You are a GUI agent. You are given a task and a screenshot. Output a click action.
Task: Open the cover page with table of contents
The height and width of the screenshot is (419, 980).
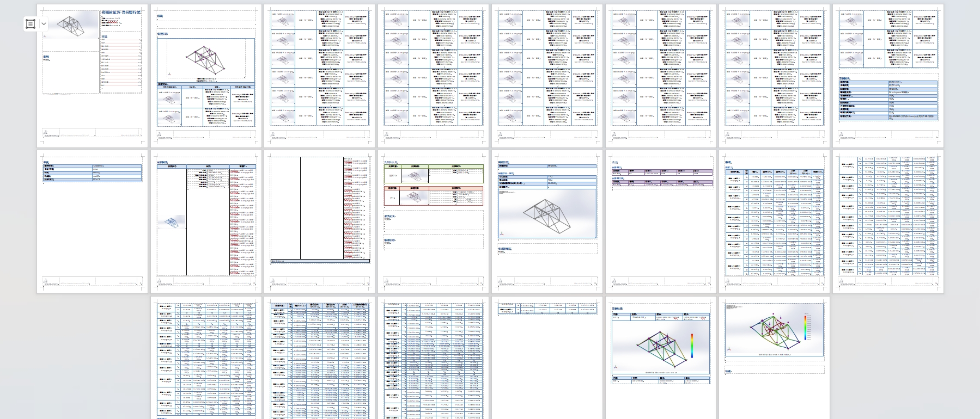[x=92, y=76]
